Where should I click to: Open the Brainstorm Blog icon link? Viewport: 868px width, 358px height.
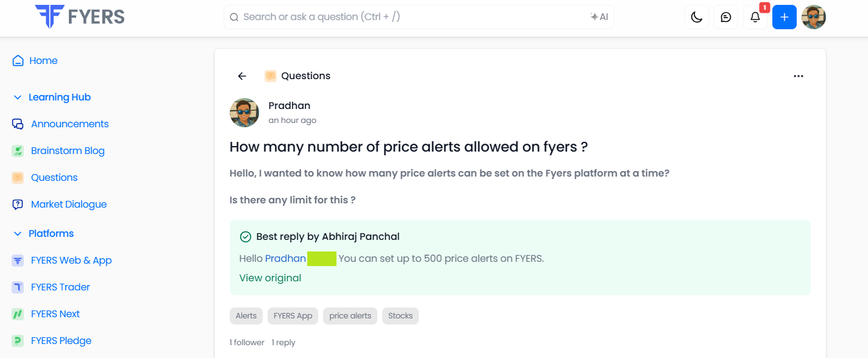[18, 151]
